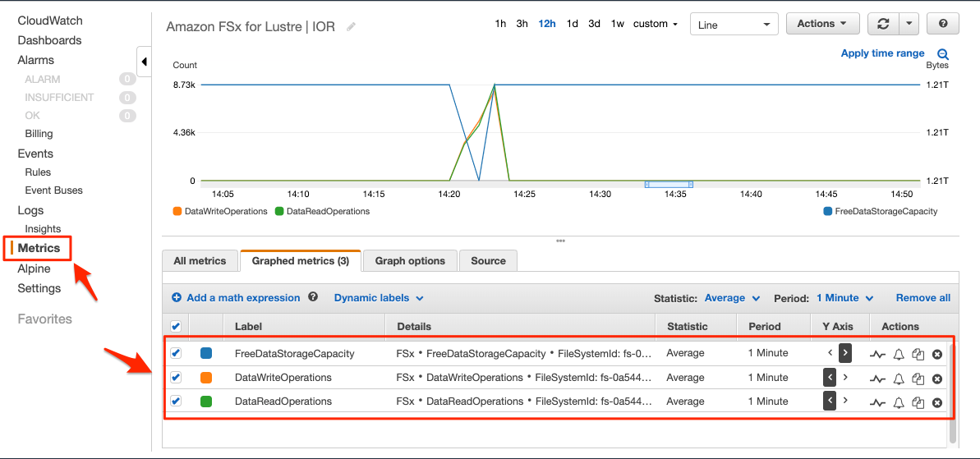
Task: Select the 1w time range
Action: click(x=618, y=24)
